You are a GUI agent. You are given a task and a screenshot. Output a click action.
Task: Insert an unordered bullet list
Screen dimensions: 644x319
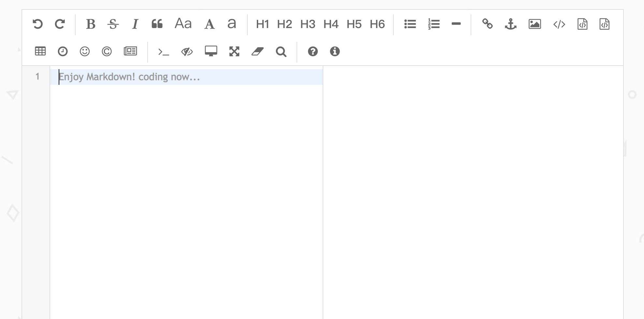(410, 24)
